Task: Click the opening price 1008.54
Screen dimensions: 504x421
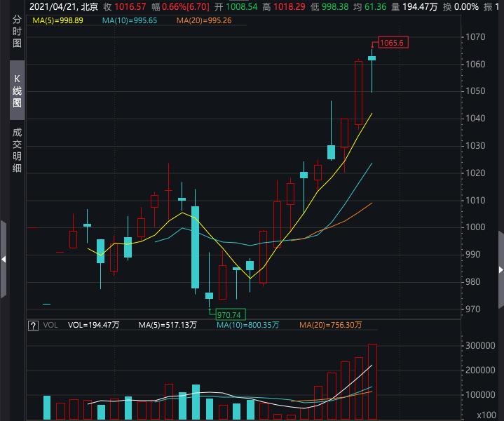Action: pyautogui.click(x=242, y=7)
